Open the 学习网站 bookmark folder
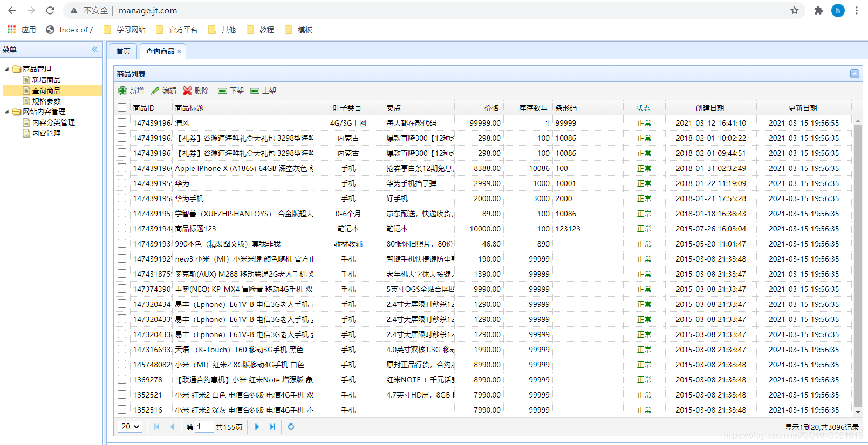The height and width of the screenshot is (445, 868). tap(125, 30)
